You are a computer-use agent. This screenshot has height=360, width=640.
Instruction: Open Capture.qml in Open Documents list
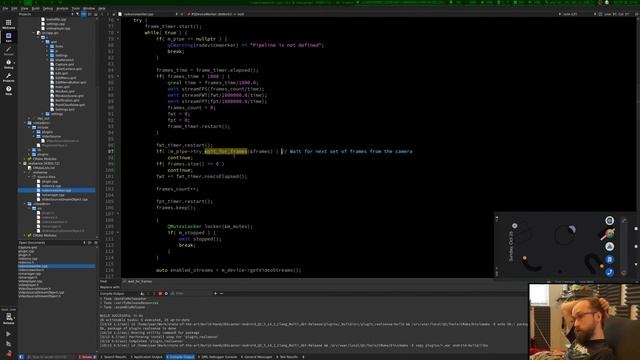[28, 247]
